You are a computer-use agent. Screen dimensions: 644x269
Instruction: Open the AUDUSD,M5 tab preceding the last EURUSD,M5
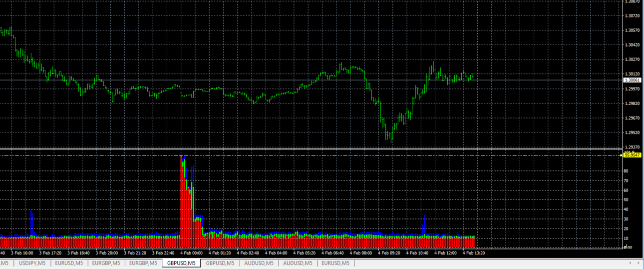297,263
